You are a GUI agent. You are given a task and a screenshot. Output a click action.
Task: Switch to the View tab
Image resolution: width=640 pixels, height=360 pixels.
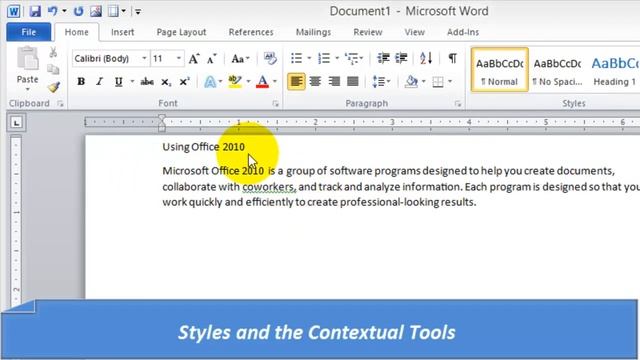(414, 32)
